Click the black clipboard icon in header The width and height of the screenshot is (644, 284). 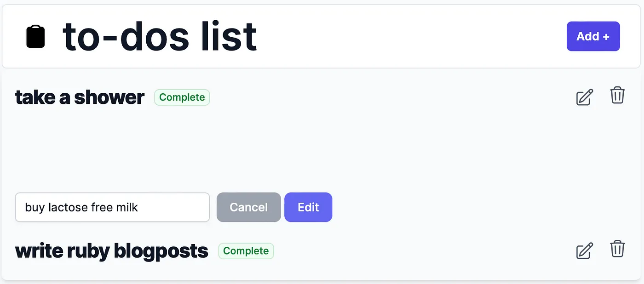35,36
